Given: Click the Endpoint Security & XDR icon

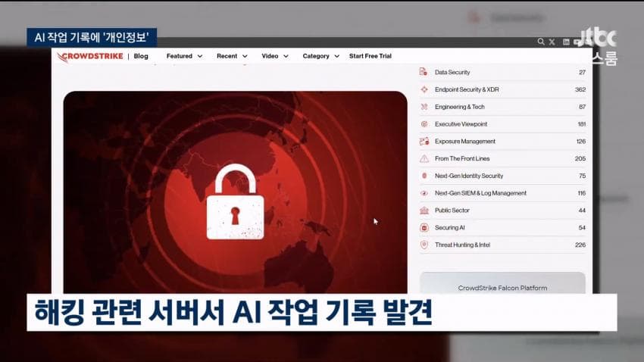Looking at the screenshot, I should point(424,89).
